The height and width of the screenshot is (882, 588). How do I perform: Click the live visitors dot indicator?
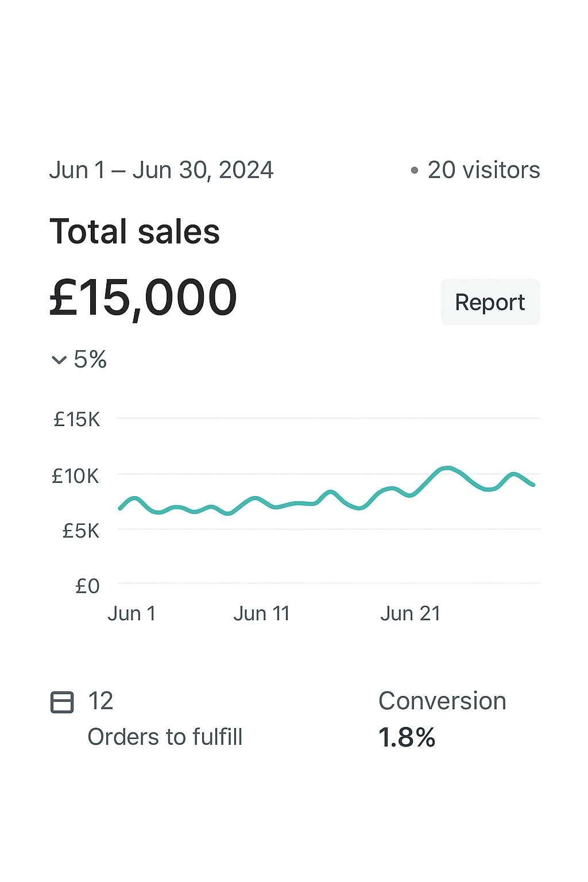coord(414,171)
